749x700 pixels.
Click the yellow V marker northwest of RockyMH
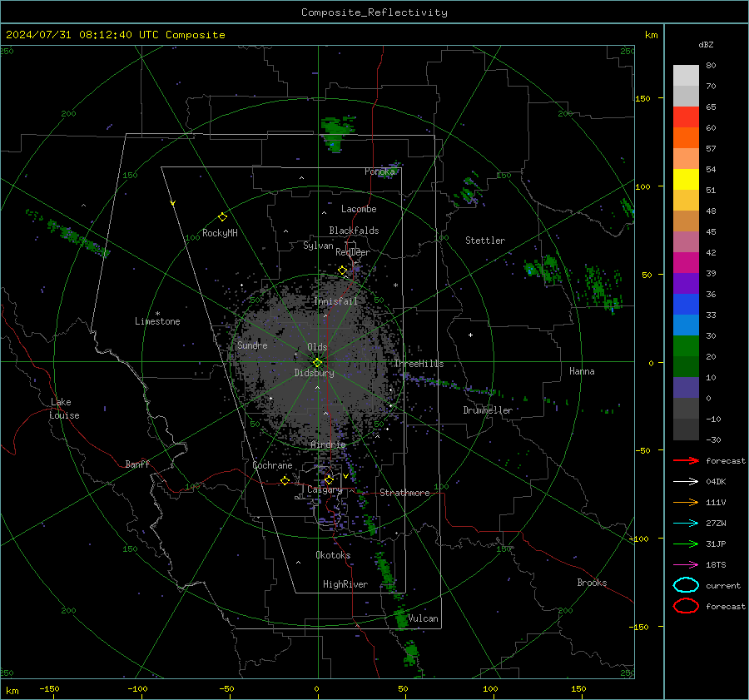(173, 203)
